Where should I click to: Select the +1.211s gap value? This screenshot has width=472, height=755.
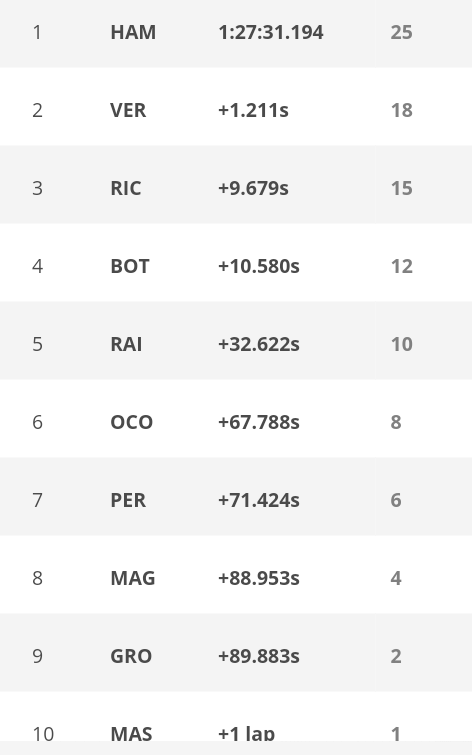coord(253,110)
